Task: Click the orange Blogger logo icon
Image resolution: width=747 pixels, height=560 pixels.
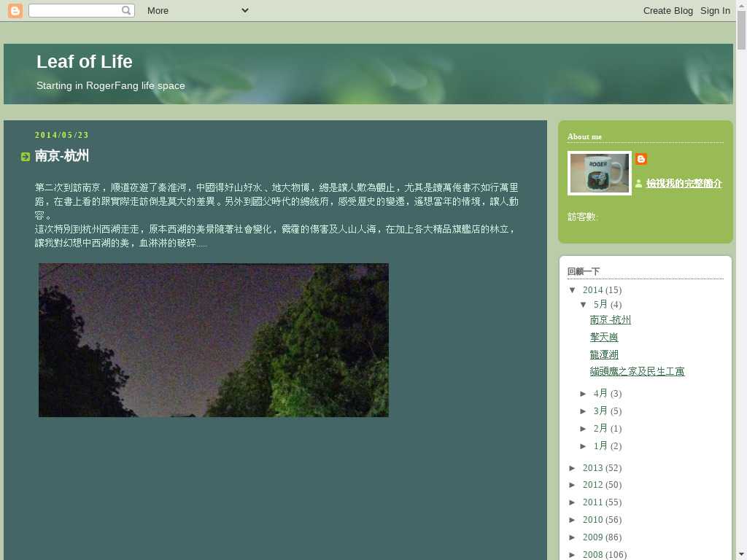Action: point(15,10)
